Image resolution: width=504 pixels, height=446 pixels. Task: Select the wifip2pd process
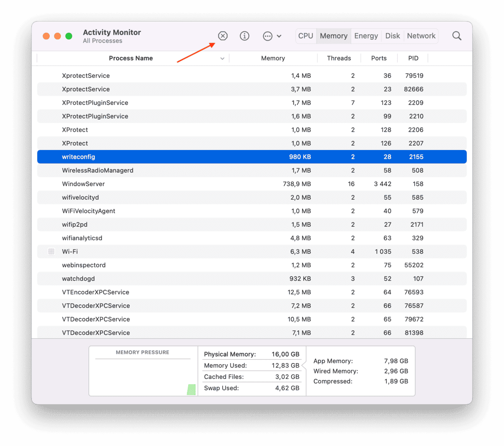pyautogui.click(x=252, y=225)
